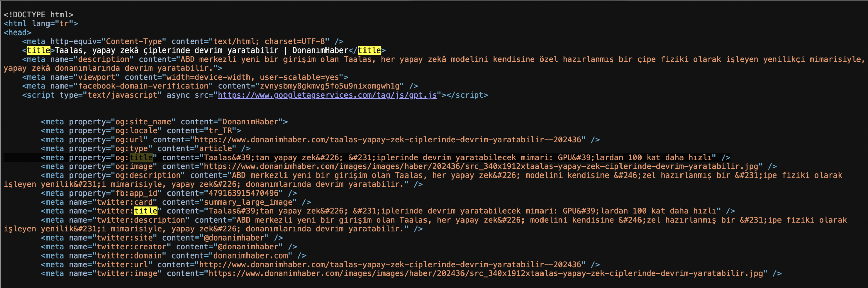The width and height of the screenshot is (868, 288).
Task: Click the twitter:url content URL
Action: click(x=392, y=265)
